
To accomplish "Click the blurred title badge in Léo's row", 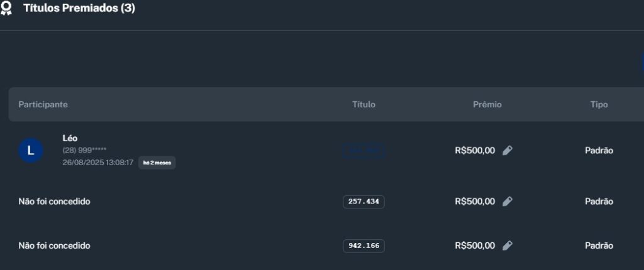I will pos(364,150).
